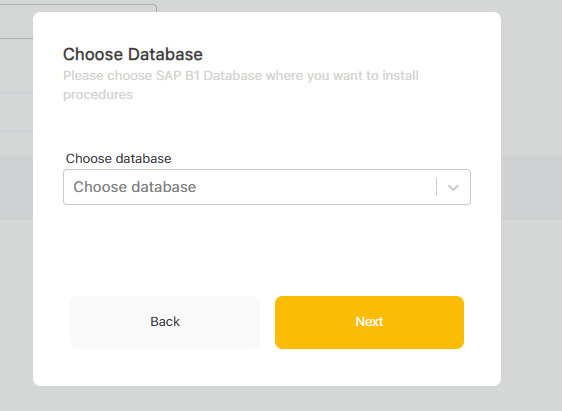Proceed to the next step with Next
562x411 pixels.
[369, 322]
